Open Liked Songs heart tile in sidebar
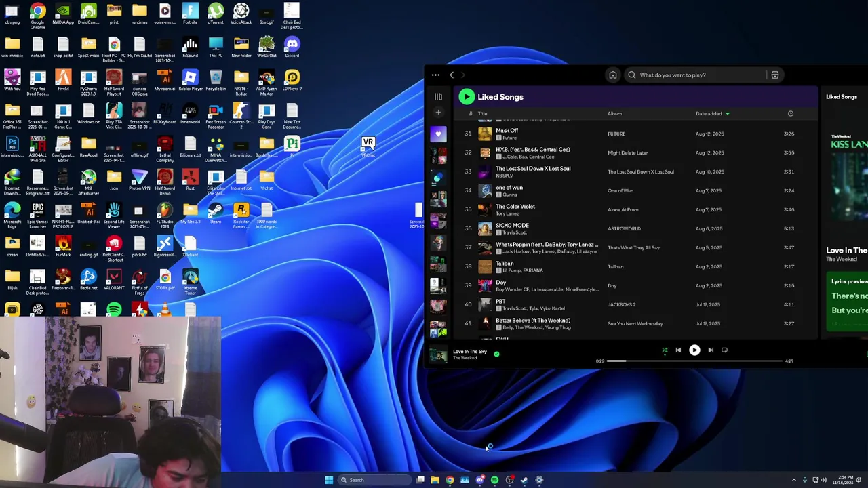Screen dimensions: 868x488 click(438, 134)
